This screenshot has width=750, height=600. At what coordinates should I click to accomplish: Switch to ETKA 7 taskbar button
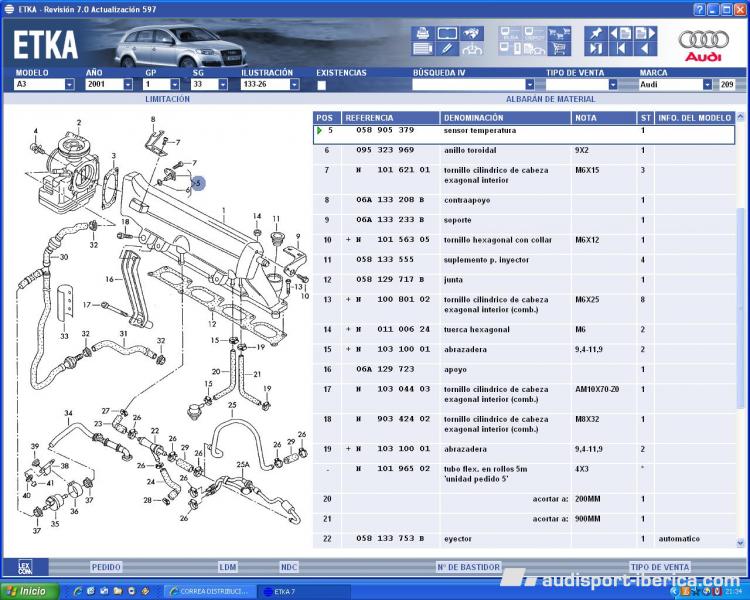[304, 591]
